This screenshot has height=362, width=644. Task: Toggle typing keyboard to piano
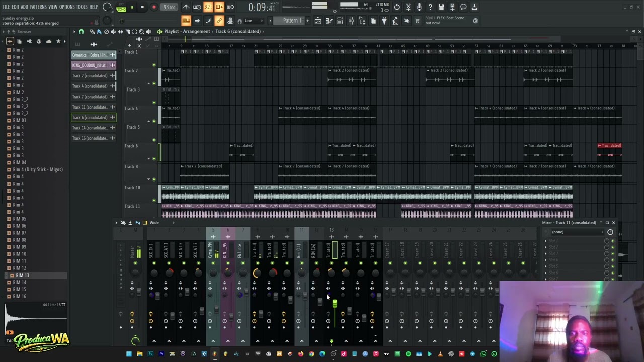[x=186, y=21]
